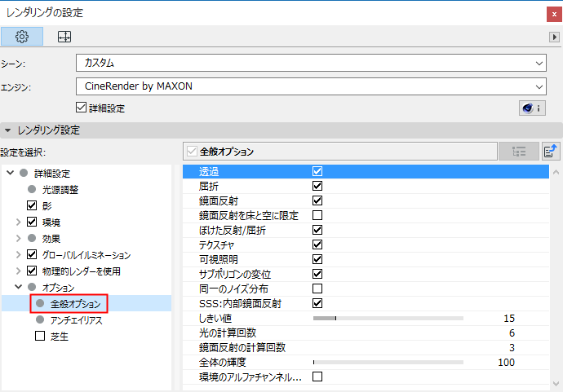Toggle the ぼけた反射/屈折 checkbox
The width and height of the screenshot is (563, 392).
tap(317, 230)
